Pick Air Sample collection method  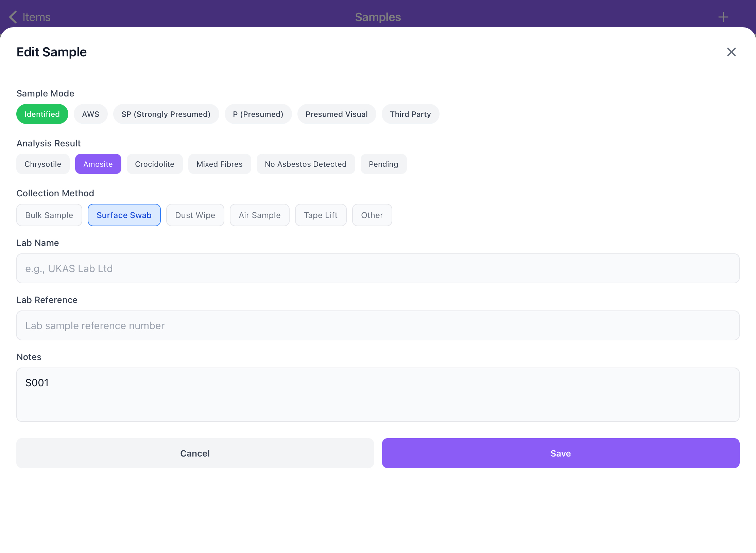[260, 215]
